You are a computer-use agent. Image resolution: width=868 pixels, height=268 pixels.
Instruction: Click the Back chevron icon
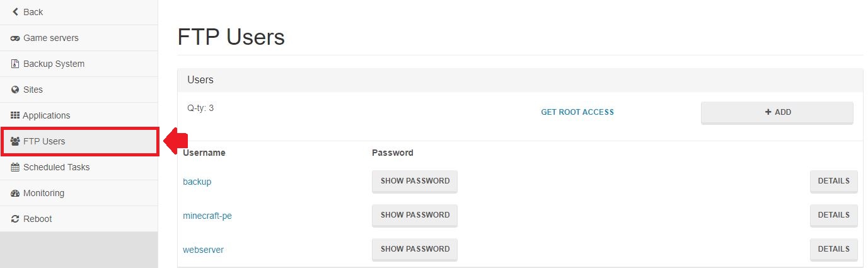pos(15,12)
